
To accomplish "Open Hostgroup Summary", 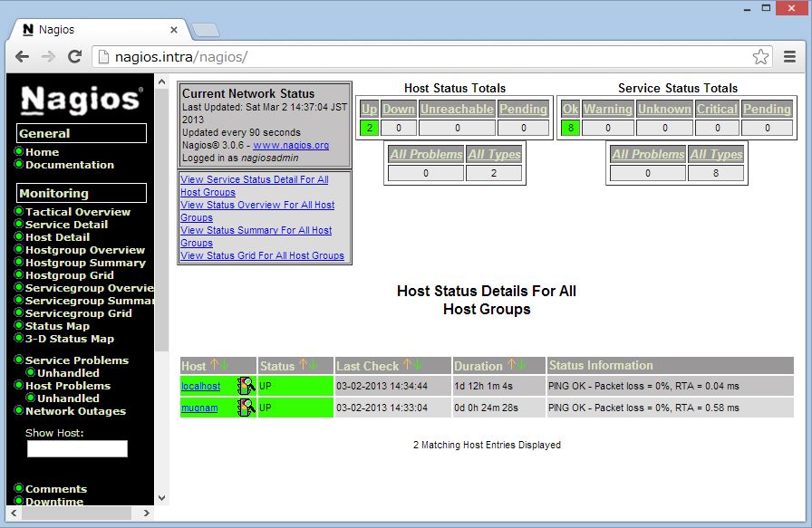I will pos(85,263).
